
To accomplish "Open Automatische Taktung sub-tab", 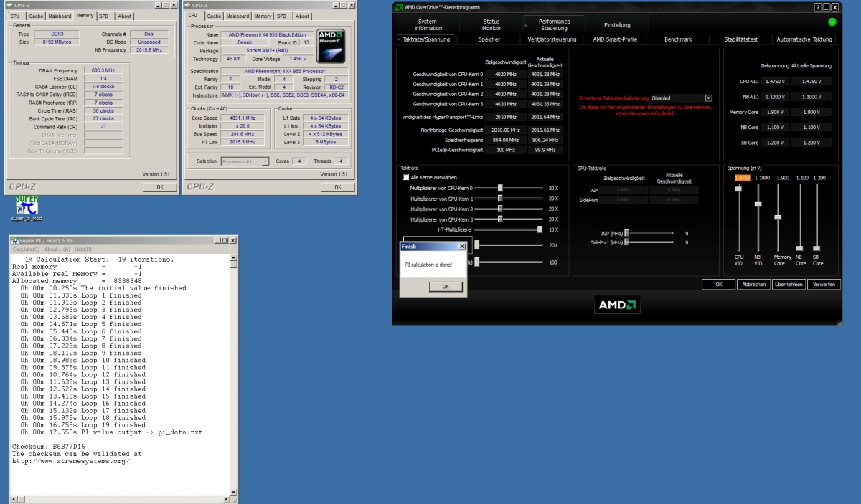I will [804, 39].
